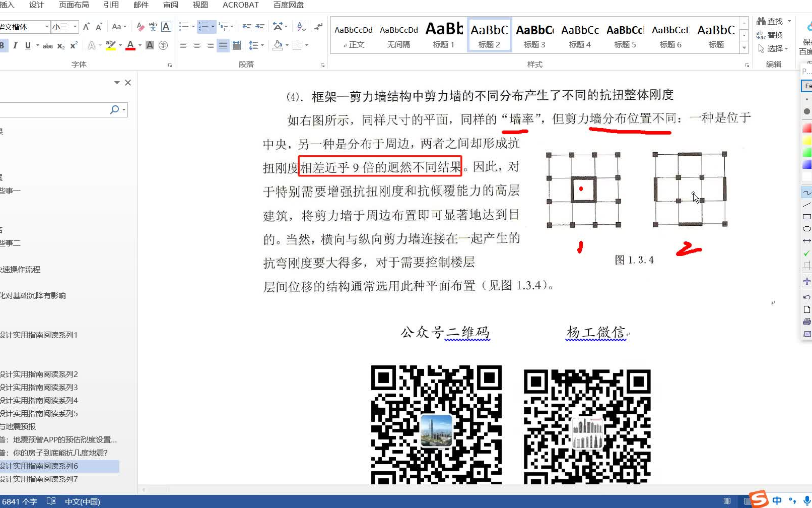This screenshot has width=812, height=508.
Task: Open the 设计 ribbon tab
Action: click(x=36, y=5)
